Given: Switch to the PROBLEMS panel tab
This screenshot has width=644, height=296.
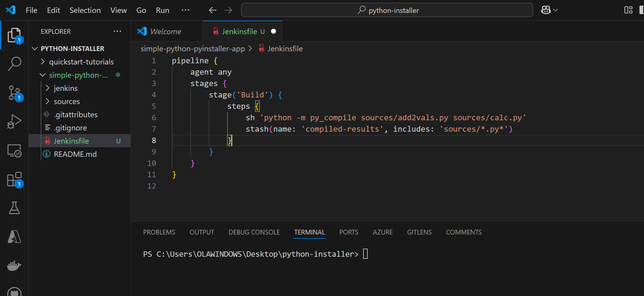Looking at the screenshot, I should pyautogui.click(x=159, y=232).
